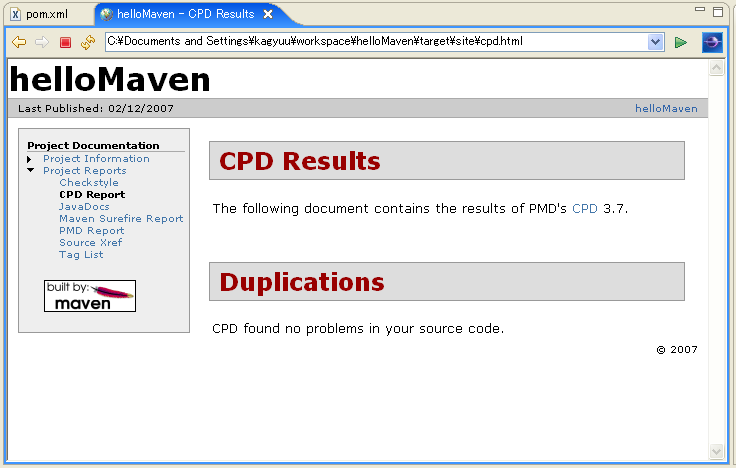Open the Maven Surefire Report link
The image size is (736, 468).
[121, 219]
